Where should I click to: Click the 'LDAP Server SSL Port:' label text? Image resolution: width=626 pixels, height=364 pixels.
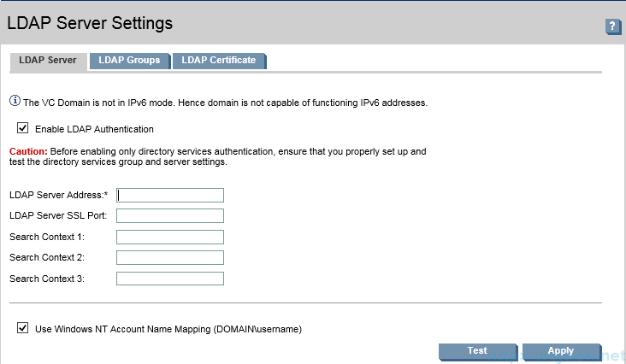(57, 216)
